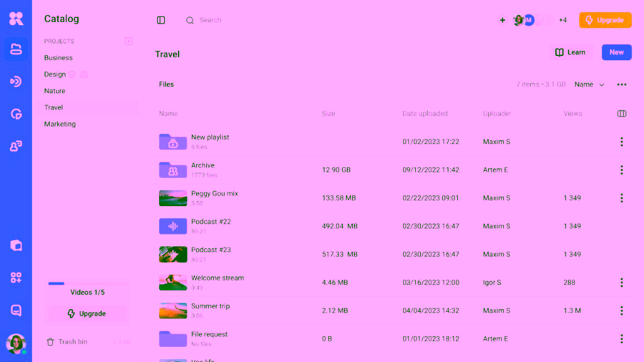Open the Podcast #23 thumbnail
The width and height of the screenshot is (644, 362).
point(173,255)
